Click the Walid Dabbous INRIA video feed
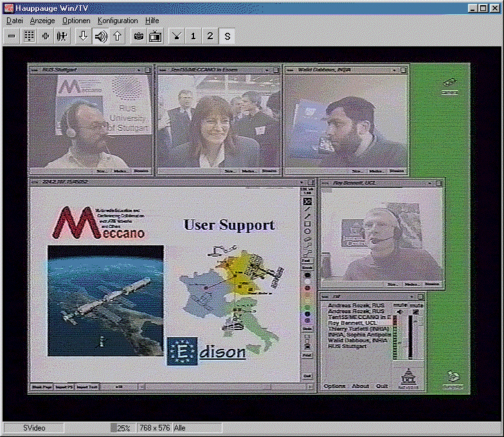The height and width of the screenshot is (437, 504). click(x=346, y=121)
